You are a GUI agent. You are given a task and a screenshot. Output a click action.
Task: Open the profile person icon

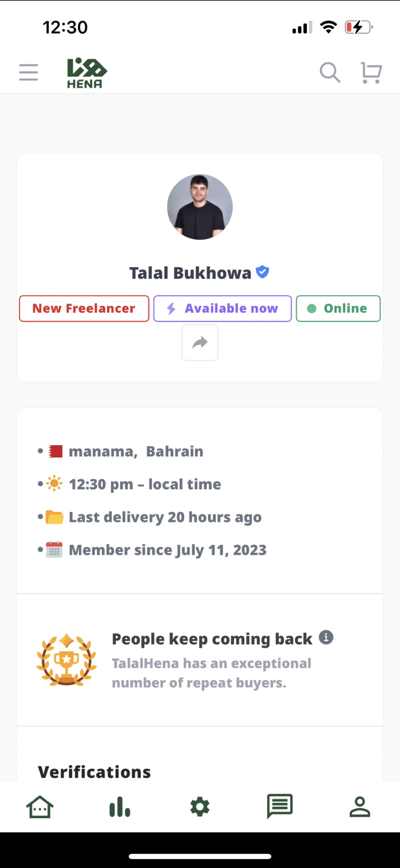pos(360,807)
